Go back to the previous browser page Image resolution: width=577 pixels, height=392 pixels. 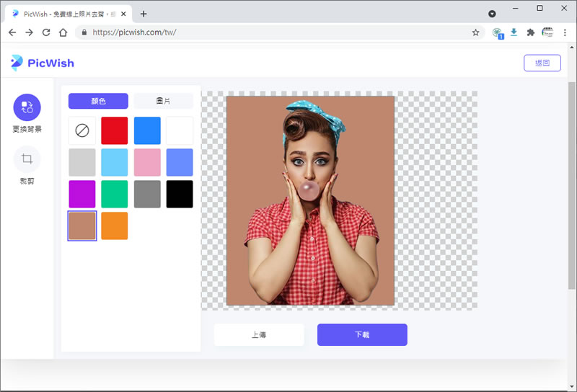(x=12, y=32)
